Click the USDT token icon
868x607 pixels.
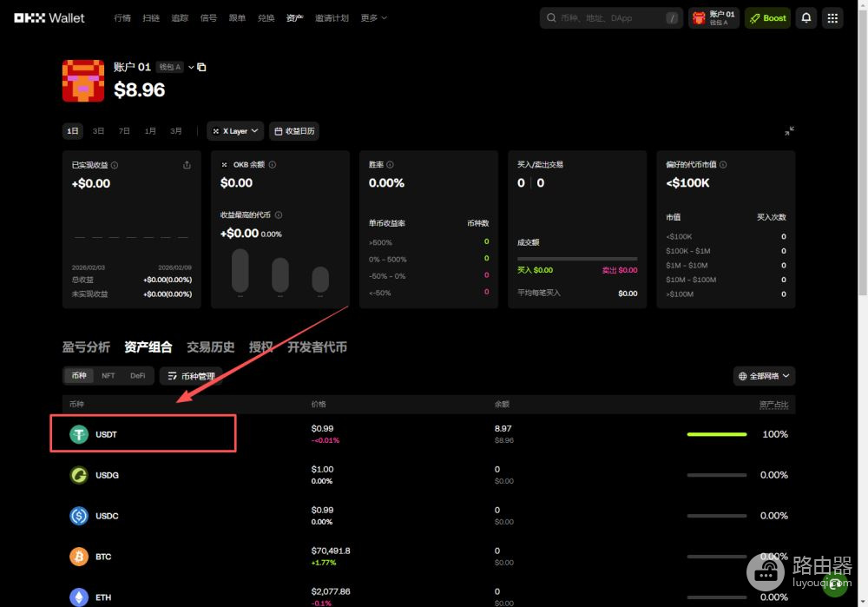79,434
